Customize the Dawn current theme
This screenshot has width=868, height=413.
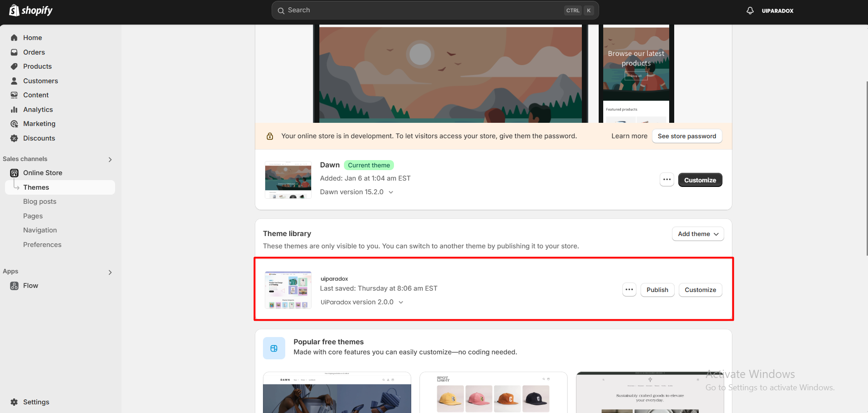click(700, 180)
